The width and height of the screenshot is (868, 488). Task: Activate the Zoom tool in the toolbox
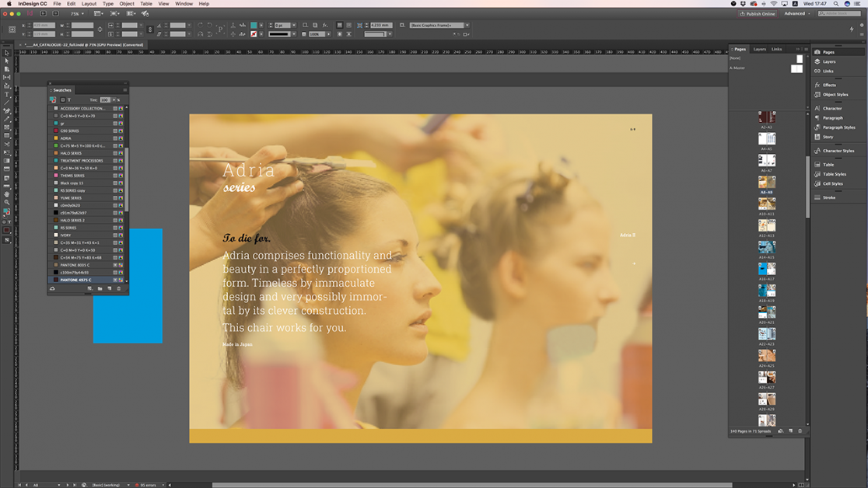pyautogui.click(x=7, y=202)
